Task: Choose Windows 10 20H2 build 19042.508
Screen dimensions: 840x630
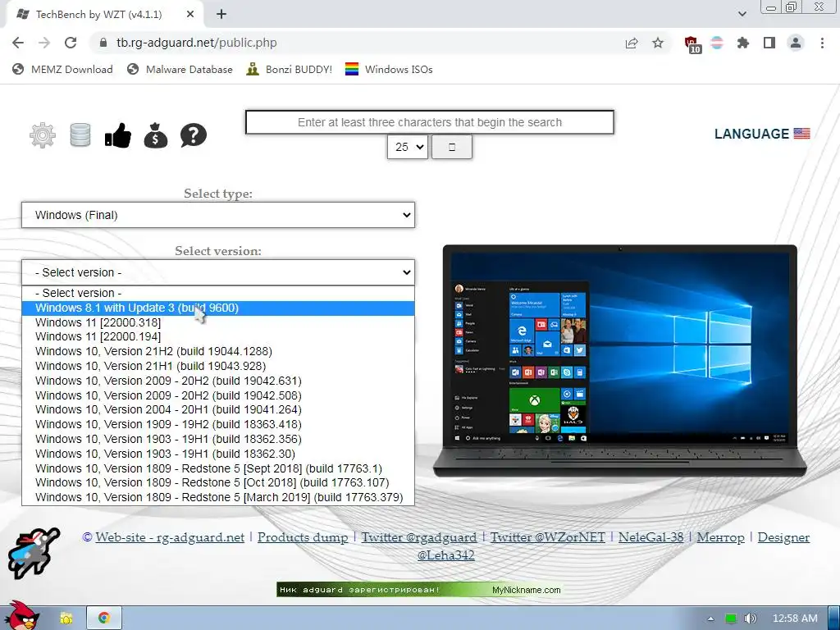Action: click(218, 395)
